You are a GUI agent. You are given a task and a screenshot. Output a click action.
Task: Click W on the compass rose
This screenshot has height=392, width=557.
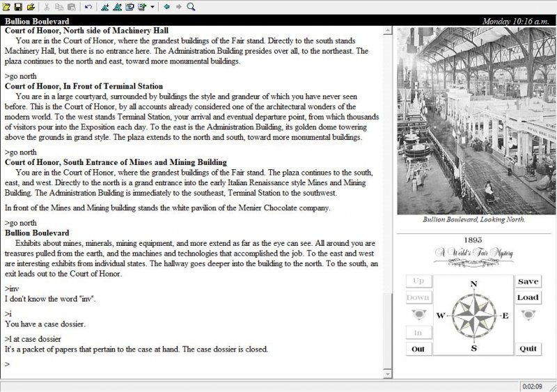(441, 315)
